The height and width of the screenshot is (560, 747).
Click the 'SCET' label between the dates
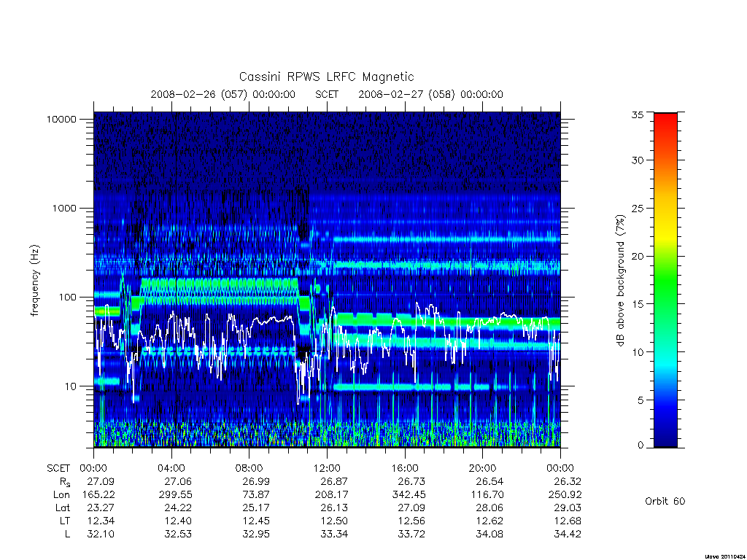tap(327, 94)
